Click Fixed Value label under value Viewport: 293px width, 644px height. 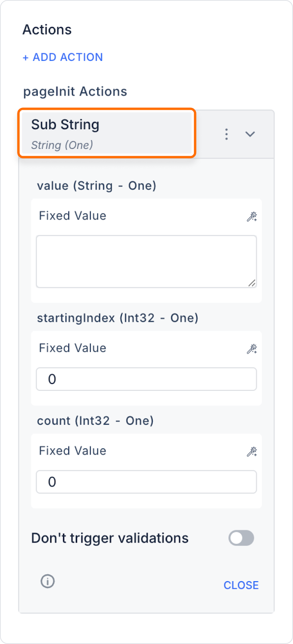click(x=73, y=216)
